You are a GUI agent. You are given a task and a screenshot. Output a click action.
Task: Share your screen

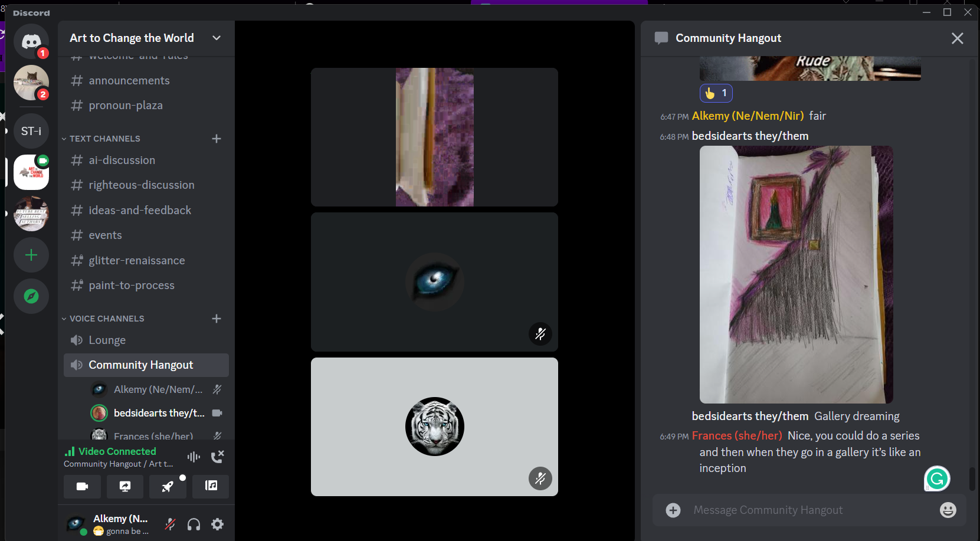coord(125,486)
